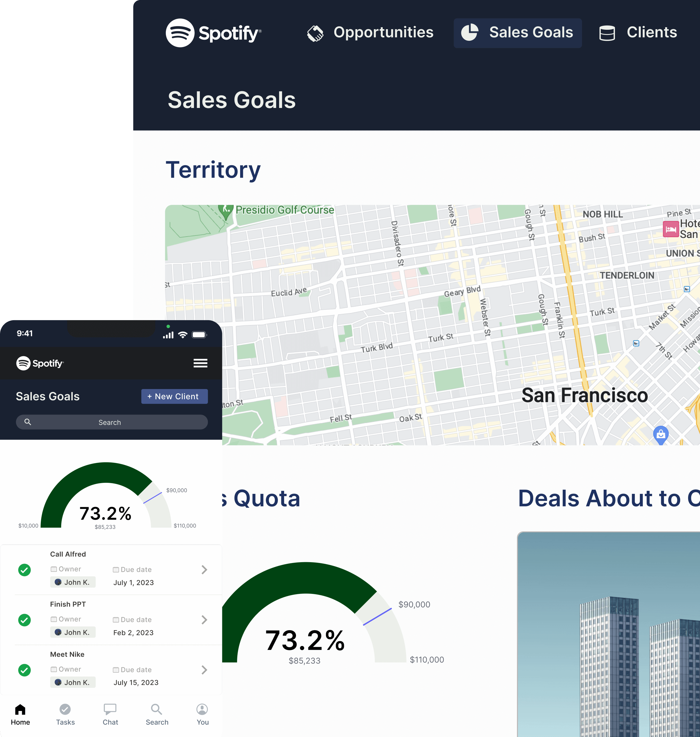700x737 pixels.
Task: Click the Owner calendar icon in Call Alfred row
Action: (54, 569)
